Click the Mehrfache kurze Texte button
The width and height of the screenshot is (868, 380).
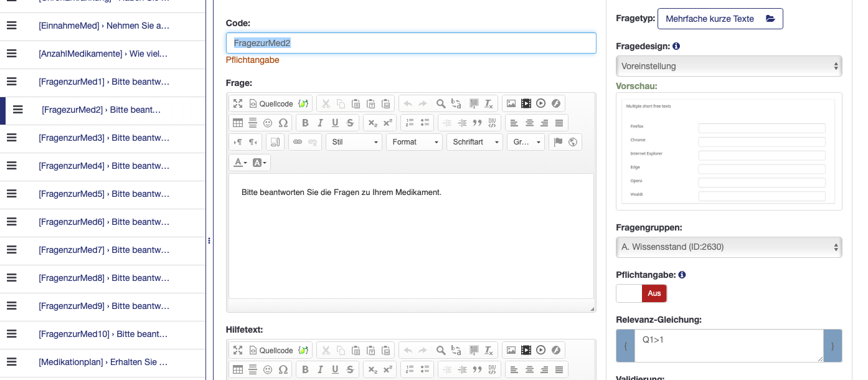[720, 19]
